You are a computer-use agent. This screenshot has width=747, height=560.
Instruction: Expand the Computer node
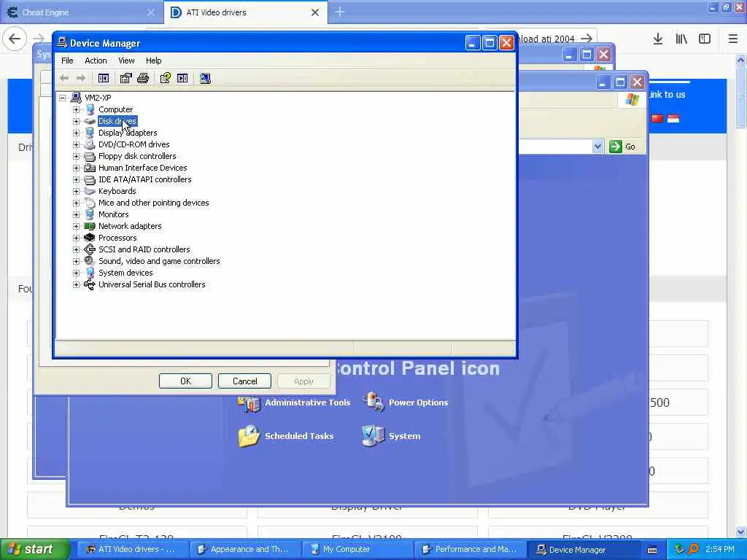[76, 109]
